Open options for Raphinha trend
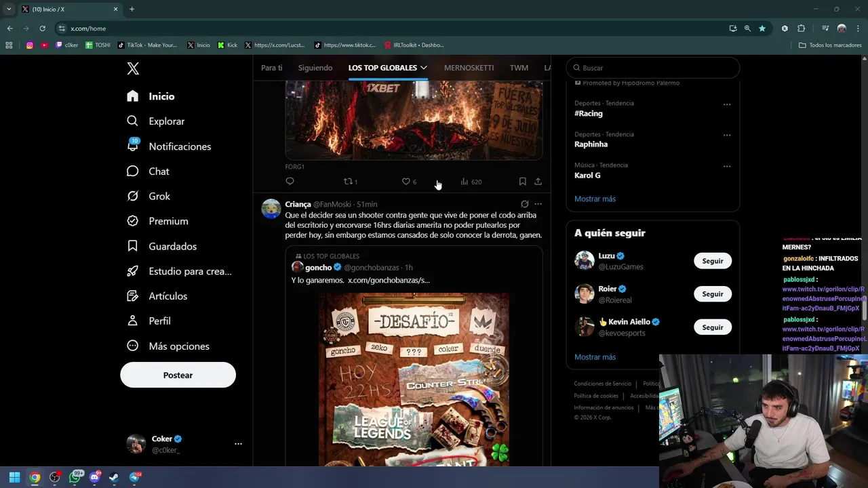The height and width of the screenshot is (488, 868). 727,135
